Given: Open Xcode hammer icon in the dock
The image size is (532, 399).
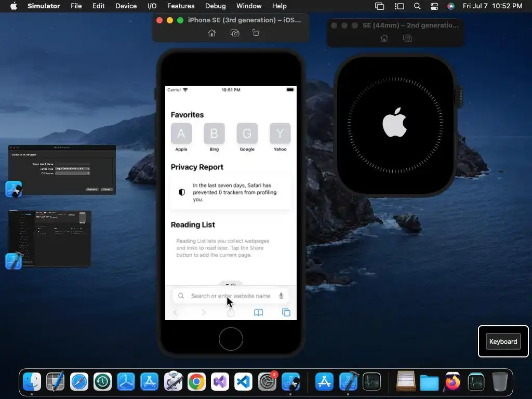Looking at the screenshot, I should click(348, 382).
